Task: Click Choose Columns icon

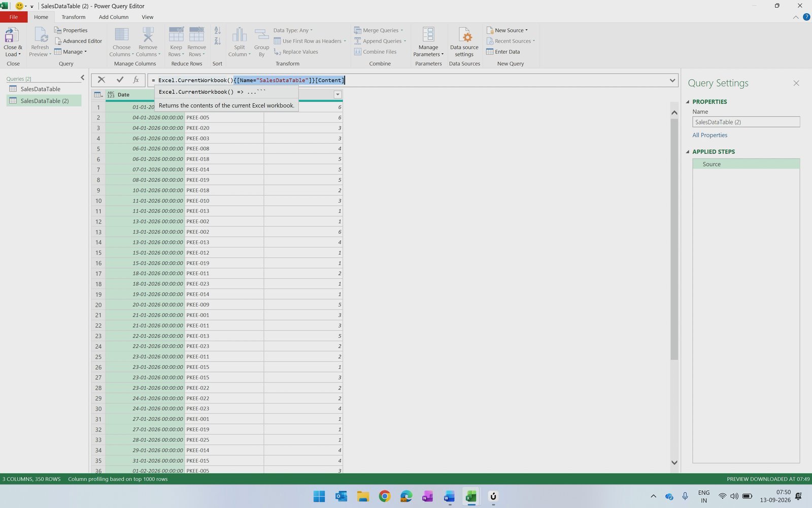Action: [122, 35]
